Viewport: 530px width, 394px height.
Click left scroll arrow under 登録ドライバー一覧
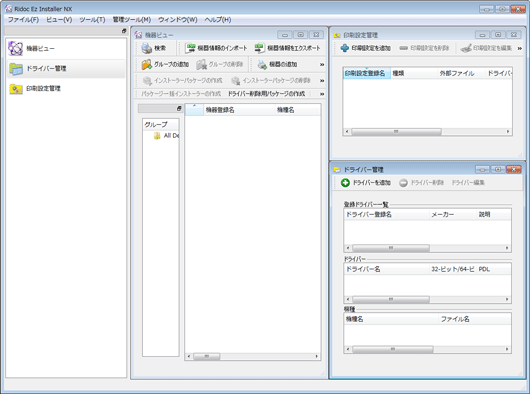pyautogui.click(x=348, y=248)
